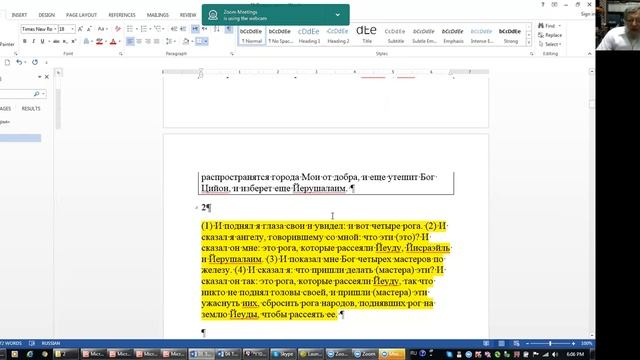Decrease indent icon
This screenshot has height=360, width=640.
click(x=173, y=29)
